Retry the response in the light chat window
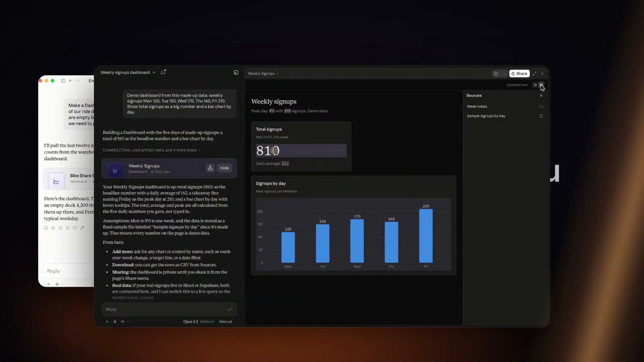This screenshot has width=644, height=362. pyautogui.click(x=75, y=228)
